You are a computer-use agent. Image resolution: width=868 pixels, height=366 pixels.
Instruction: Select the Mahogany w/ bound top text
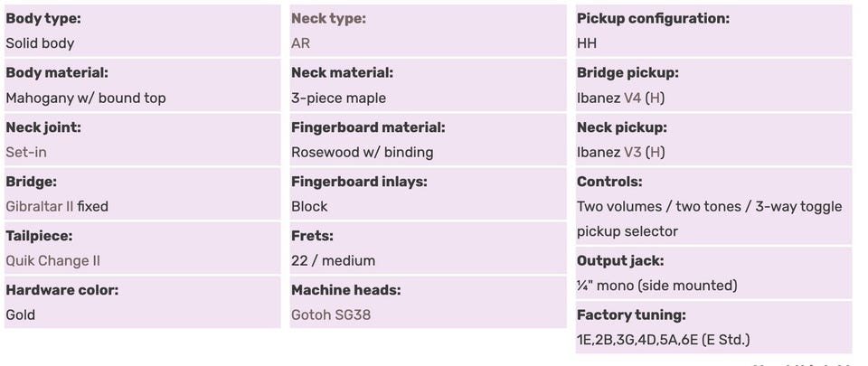pyautogui.click(x=85, y=98)
